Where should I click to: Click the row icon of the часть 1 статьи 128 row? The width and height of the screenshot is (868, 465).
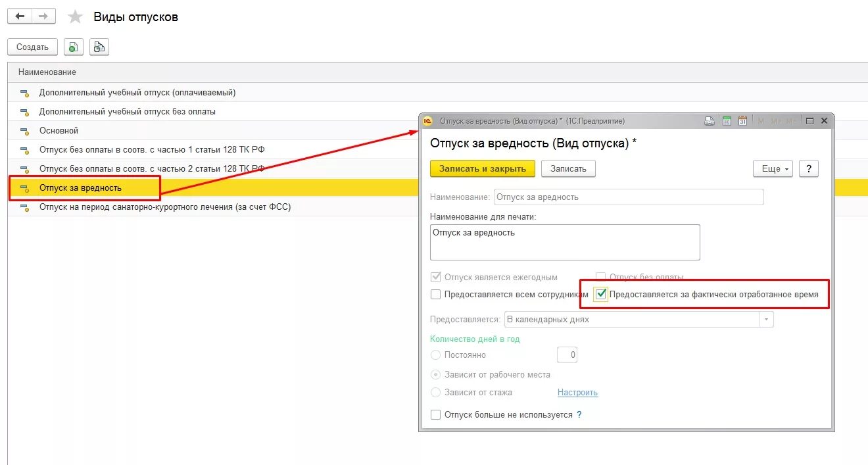pyautogui.click(x=24, y=150)
